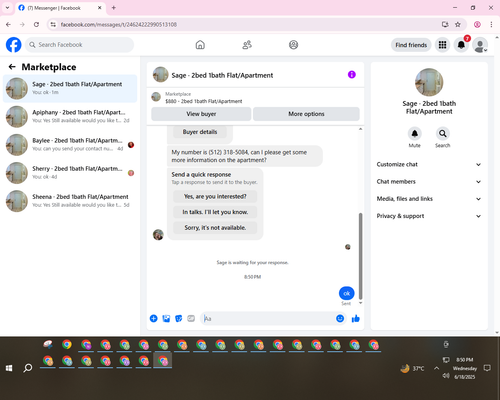Screen dimensions: 500x400
Task: Open the Sage conversation in list
Action: pos(70,88)
